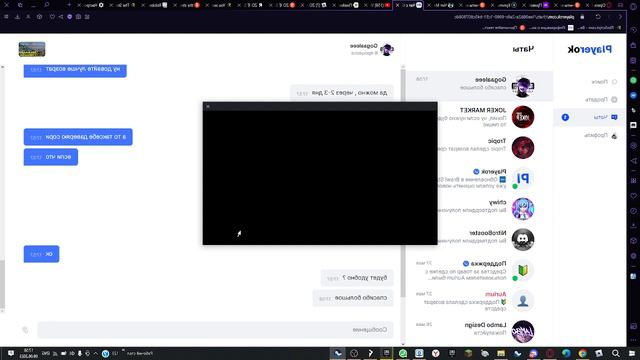Click the blue 'если что' message bubble
The image size is (640, 360).
point(51,157)
